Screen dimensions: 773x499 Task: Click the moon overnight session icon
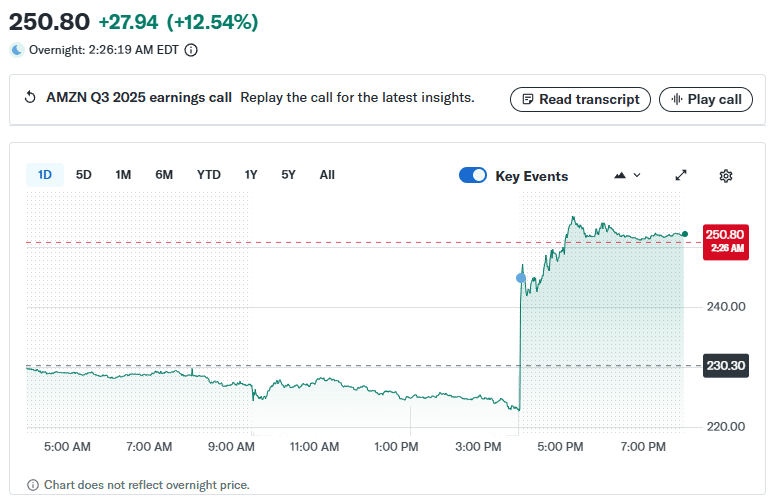tap(17, 49)
